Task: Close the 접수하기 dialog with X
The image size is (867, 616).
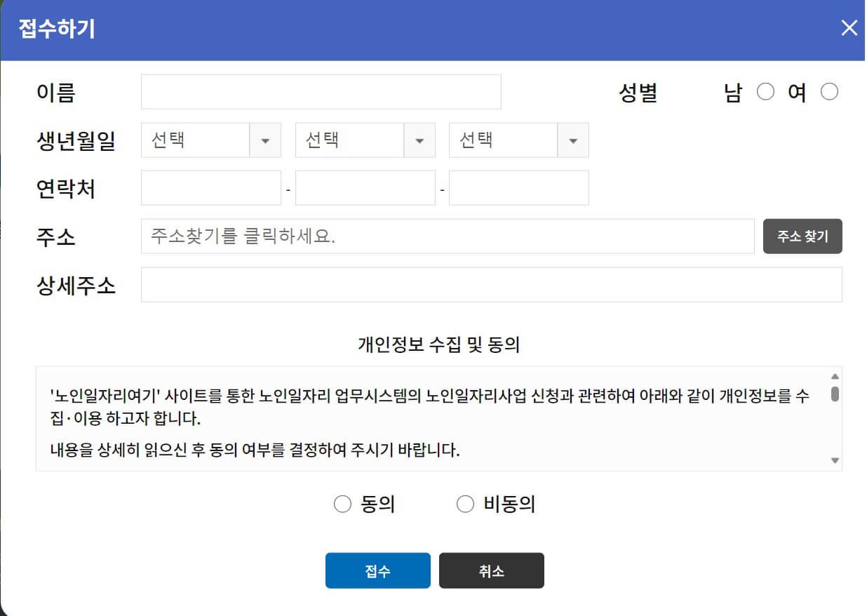Action: point(849,28)
